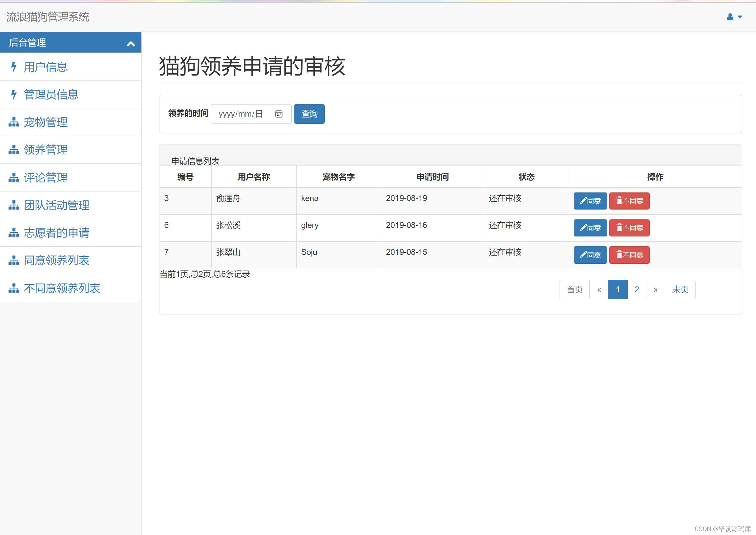Reject the application of 张松溪 with 不同意
The height and width of the screenshot is (535, 756).
[629, 228]
